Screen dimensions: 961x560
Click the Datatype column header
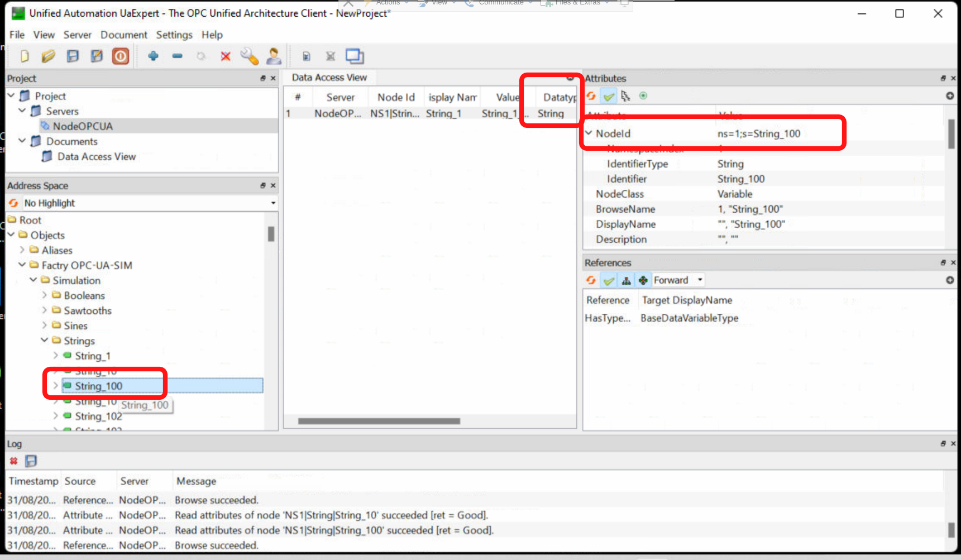(x=560, y=98)
